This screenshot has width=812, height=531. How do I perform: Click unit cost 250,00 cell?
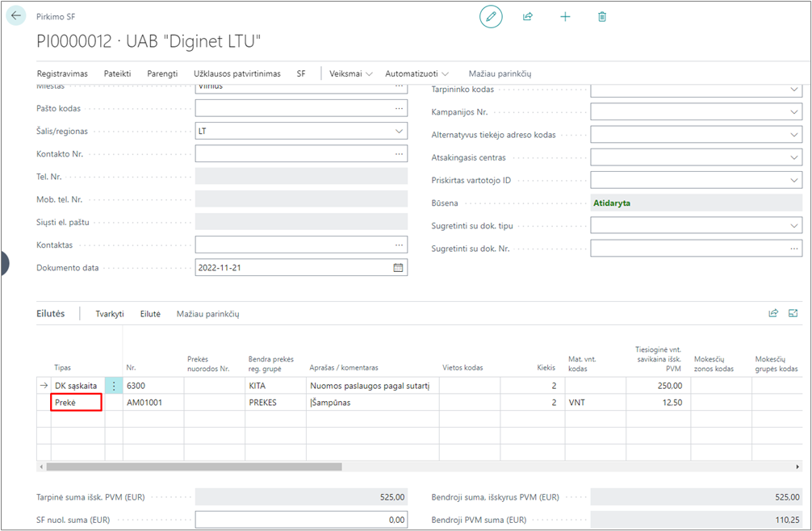658,386
